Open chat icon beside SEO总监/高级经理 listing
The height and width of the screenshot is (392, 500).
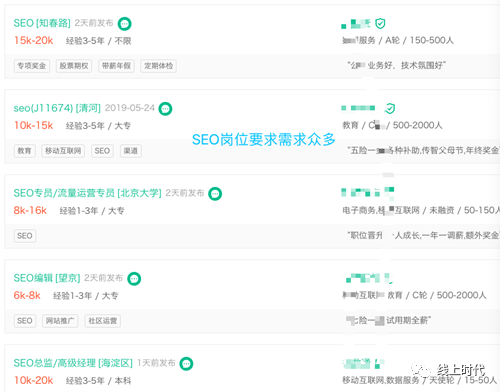pos(186,364)
